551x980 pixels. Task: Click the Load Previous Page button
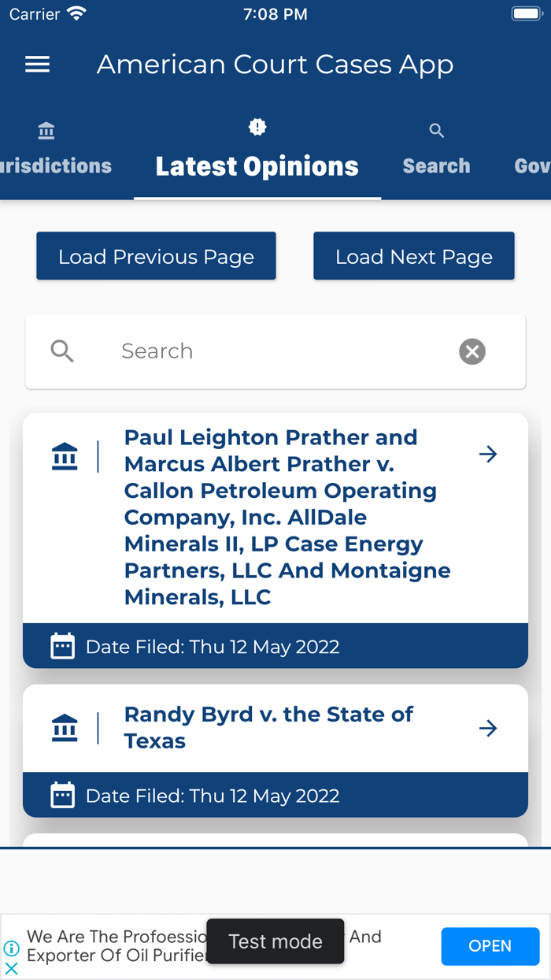[156, 255]
